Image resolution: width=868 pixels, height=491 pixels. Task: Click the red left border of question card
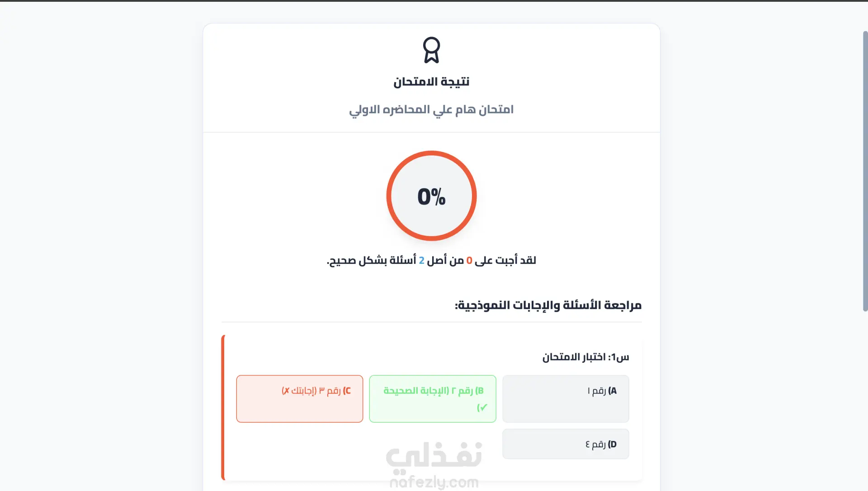click(223, 407)
